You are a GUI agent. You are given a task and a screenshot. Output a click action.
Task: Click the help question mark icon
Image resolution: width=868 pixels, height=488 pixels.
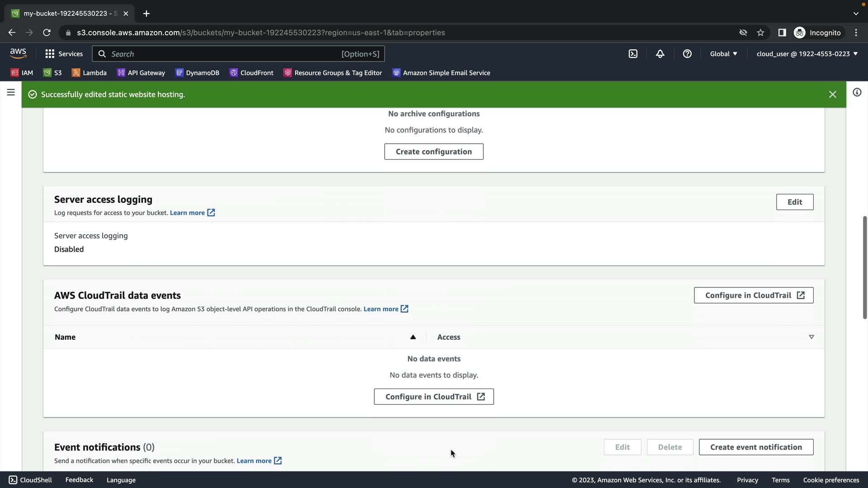[687, 54]
